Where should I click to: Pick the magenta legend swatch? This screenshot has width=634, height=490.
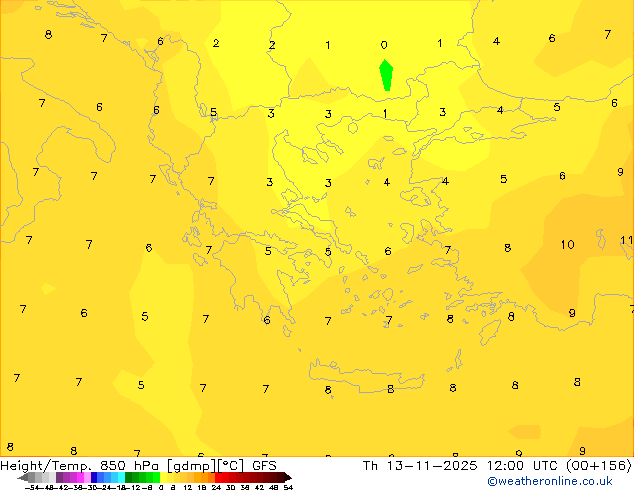point(80,477)
